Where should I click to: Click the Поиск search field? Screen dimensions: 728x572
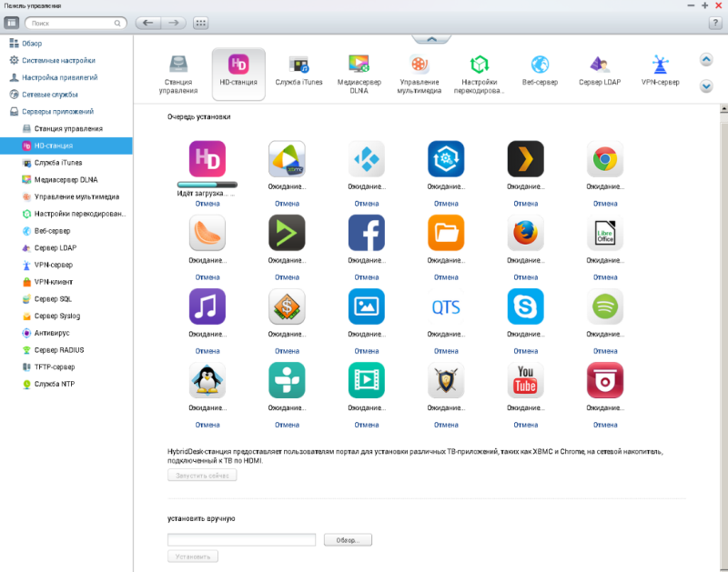(76, 23)
